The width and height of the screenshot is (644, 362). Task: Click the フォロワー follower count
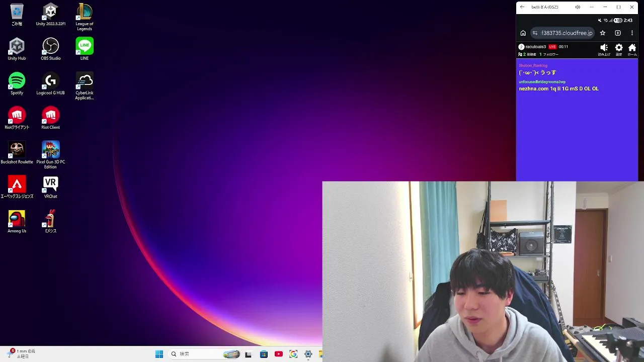549,54
